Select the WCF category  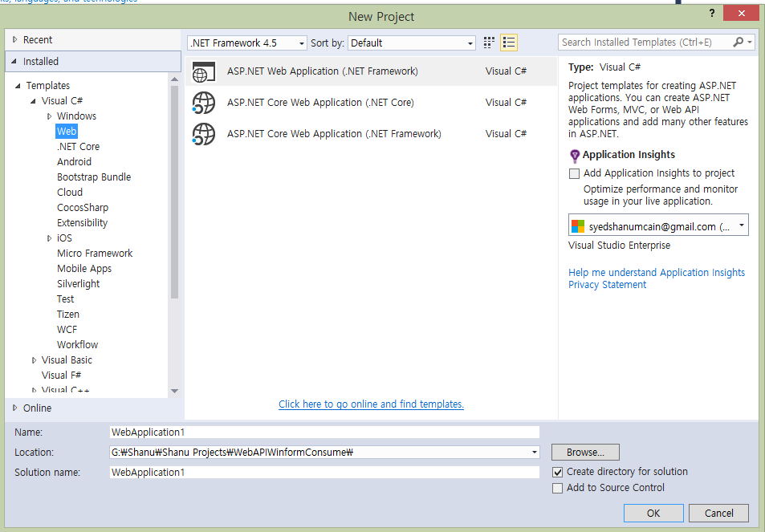67,330
